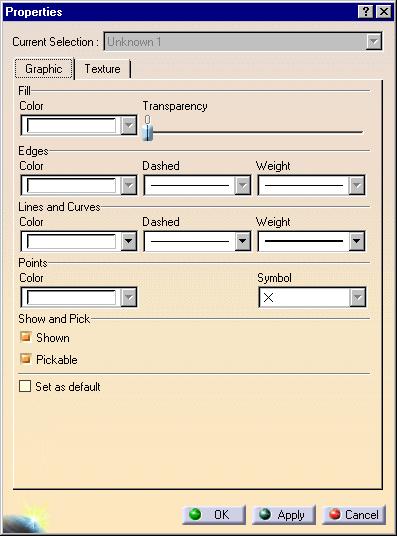This screenshot has height=536, width=397.
Task: Click the cross symbol in Symbol box
Action: [268, 297]
